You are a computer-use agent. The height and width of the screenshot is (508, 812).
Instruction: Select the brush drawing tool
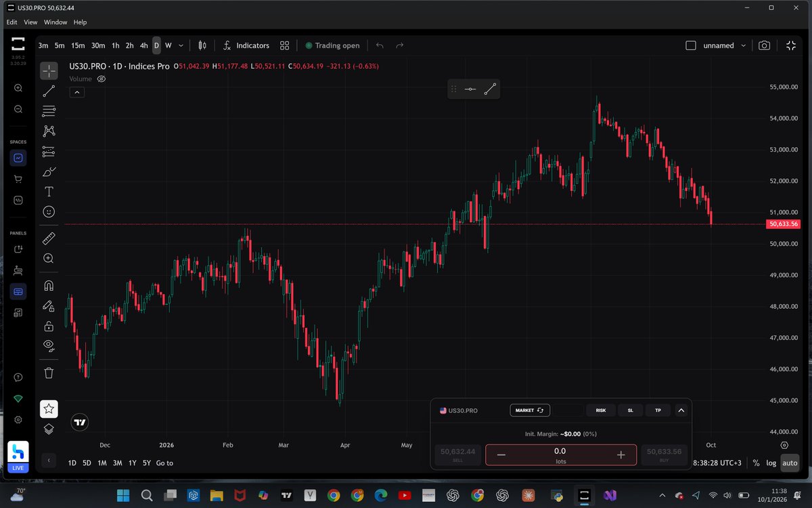[x=49, y=171]
